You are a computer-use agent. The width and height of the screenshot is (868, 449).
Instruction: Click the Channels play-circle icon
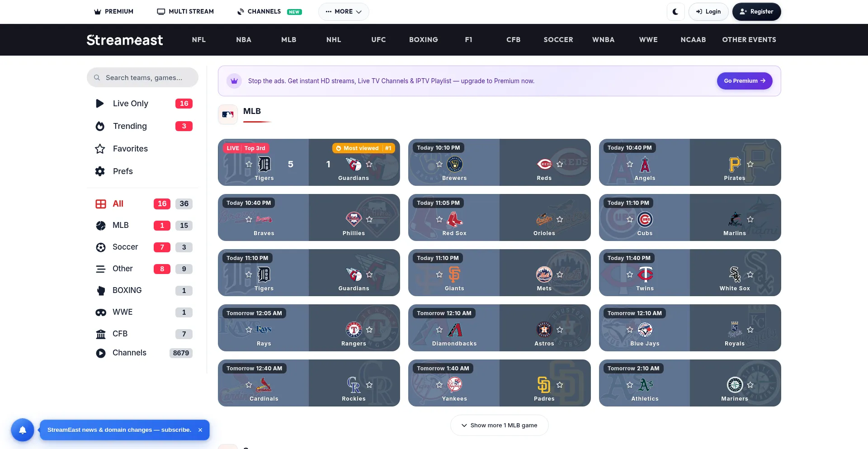point(101,353)
